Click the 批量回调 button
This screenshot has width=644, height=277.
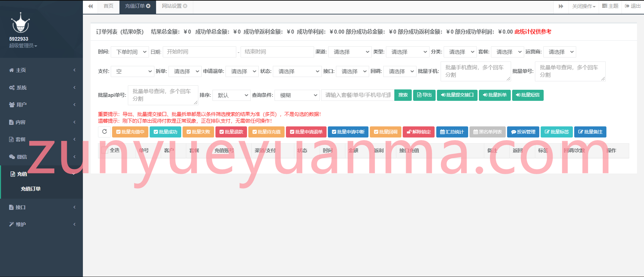386,132
